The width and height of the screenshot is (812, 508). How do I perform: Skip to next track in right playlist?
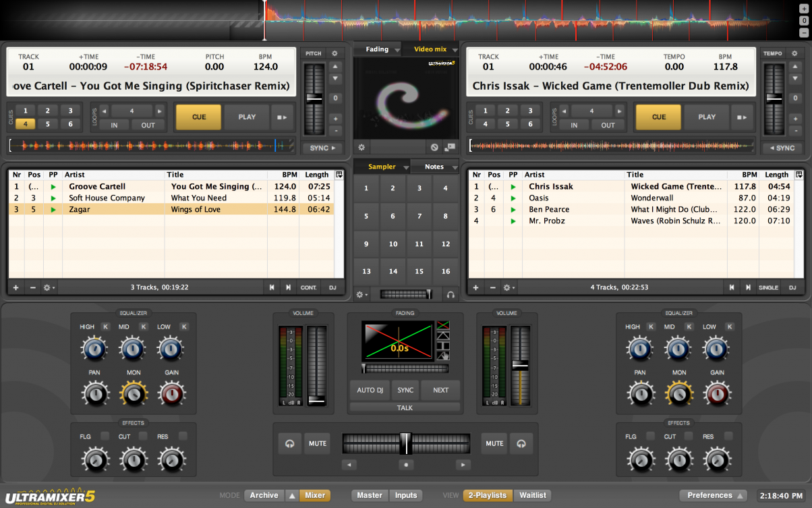[x=748, y=287]
